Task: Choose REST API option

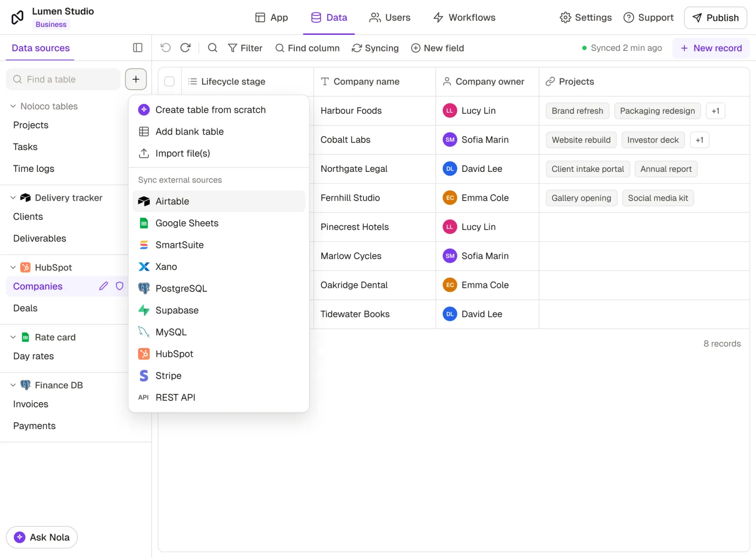Action: point(219,397)
